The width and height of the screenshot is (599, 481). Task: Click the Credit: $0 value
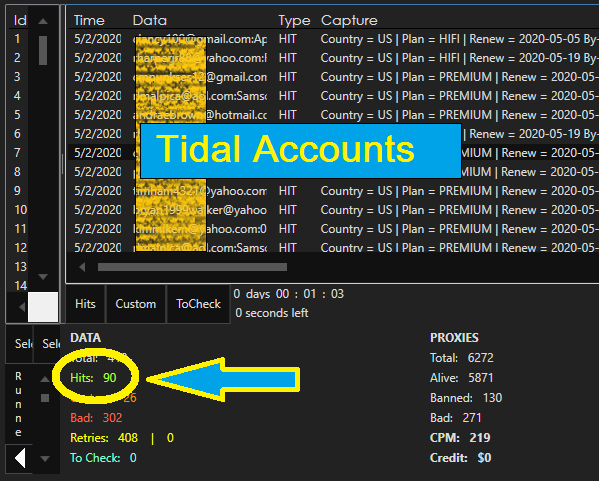click(461, 458)
